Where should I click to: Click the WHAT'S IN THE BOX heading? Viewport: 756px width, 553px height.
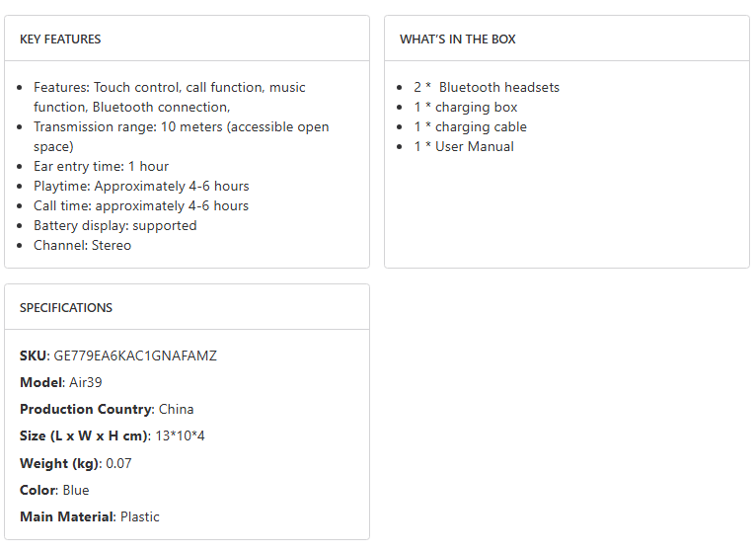(x=457, y=39)
